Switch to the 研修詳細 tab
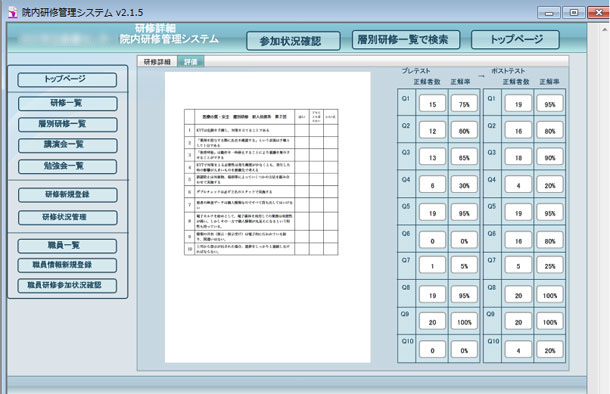610x394 pixels. point(157,62)
